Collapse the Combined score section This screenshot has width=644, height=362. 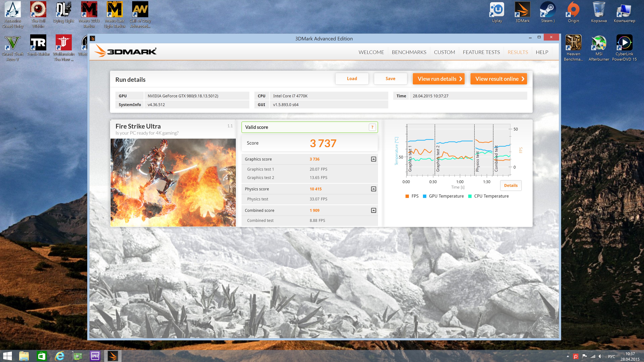[373, 210]
